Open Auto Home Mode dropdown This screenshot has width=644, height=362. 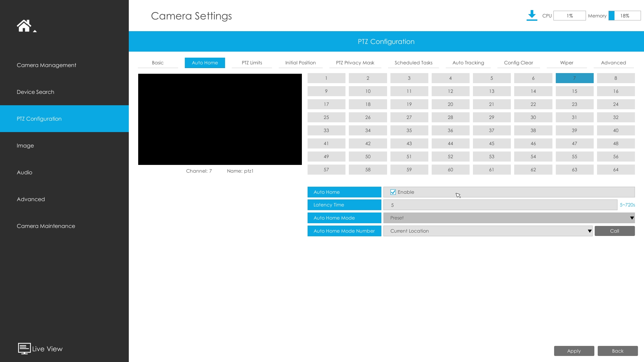click(509, 218)
